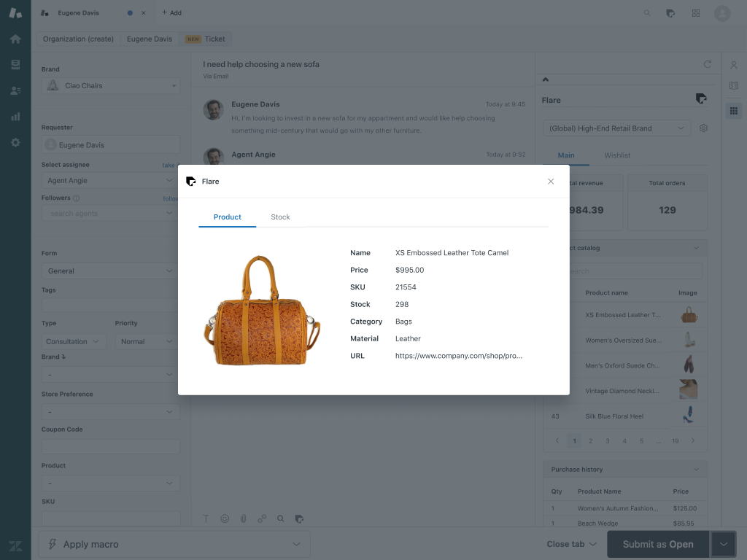This screenshot has width=747, height=560.
Task: Click the Coupon Code input field
Action: (x=110, y=446)
